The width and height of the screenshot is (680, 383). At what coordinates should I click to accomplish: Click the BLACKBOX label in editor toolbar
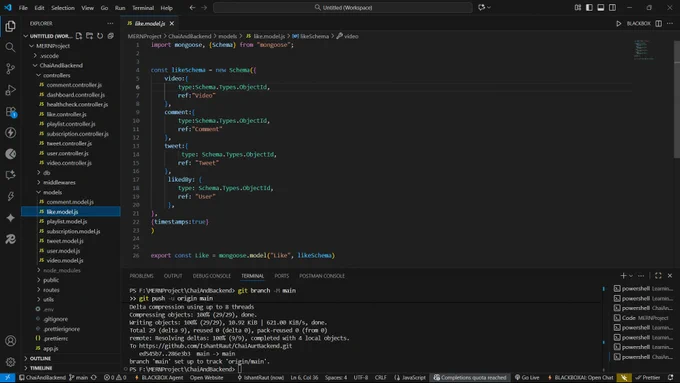pos(638,23)
